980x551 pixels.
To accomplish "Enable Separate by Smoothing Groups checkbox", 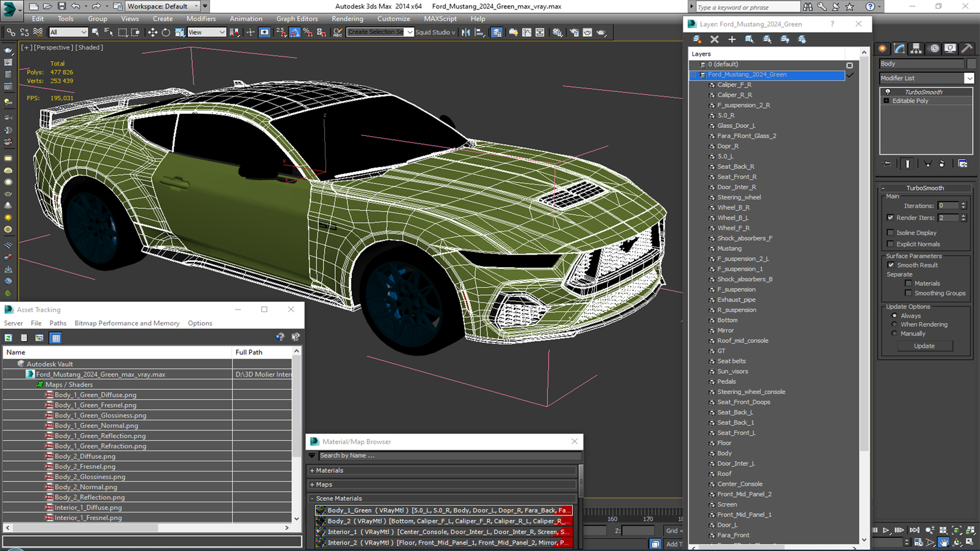I will tap(909, 293).
